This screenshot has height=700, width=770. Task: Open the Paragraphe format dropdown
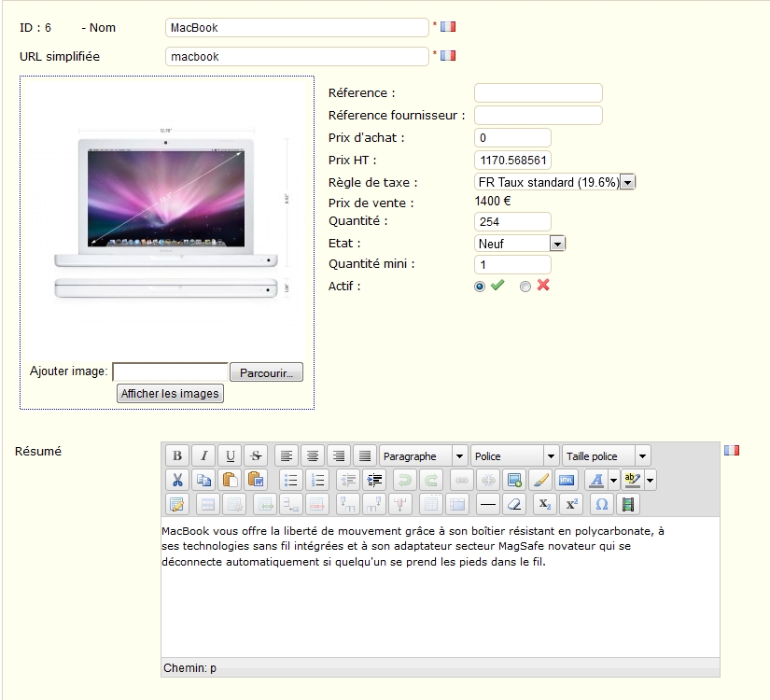[424, 455]
